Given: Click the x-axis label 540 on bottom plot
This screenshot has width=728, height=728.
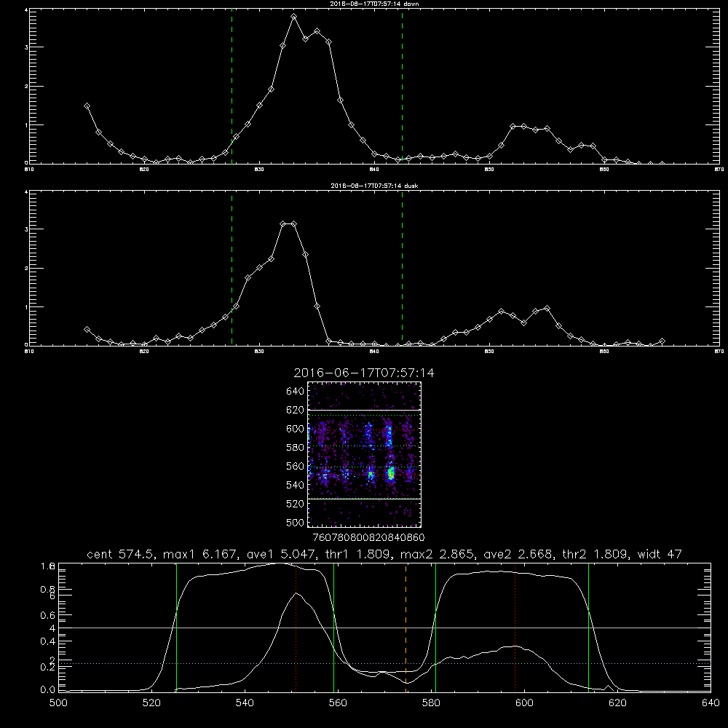Looking at the screenshot, I should [245, 703].
